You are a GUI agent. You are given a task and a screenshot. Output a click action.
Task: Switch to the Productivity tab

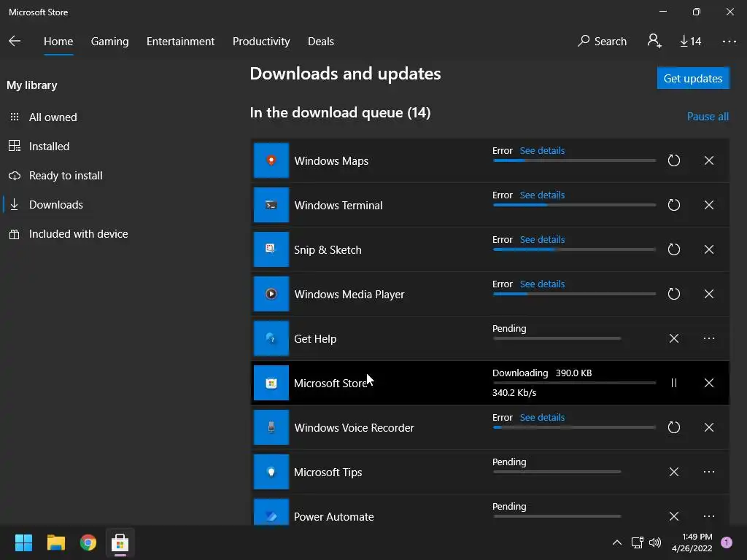[261, 42]
